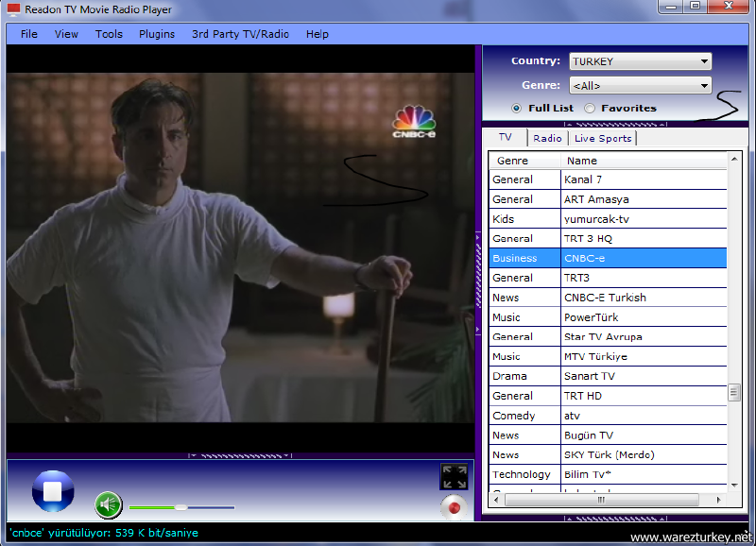Viewport: 756px width, 546px height.
Task: Select the atv channel
Action: tap(608, 416)
